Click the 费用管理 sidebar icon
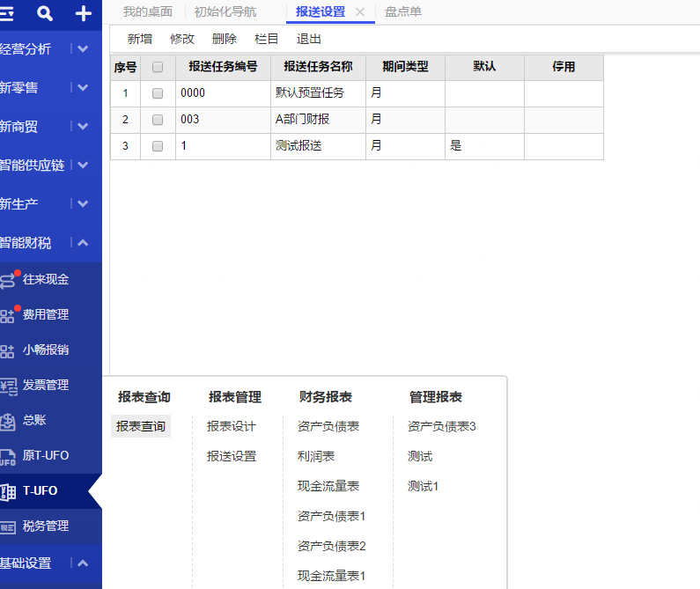This screenshot has height=589, width=700. pos(7,316)
